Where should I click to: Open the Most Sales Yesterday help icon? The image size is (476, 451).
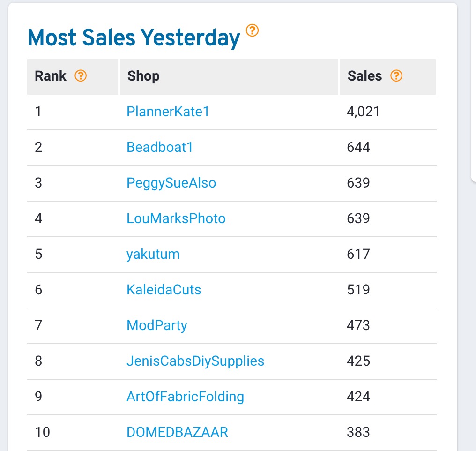point(253,31)
